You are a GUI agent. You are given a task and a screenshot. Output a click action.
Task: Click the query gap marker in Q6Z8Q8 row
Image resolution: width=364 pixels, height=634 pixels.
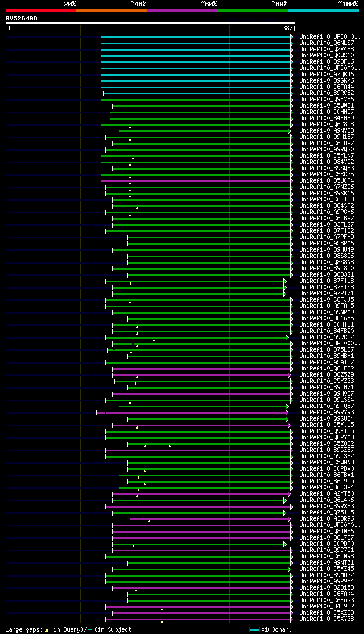click(x=130, y=127)
